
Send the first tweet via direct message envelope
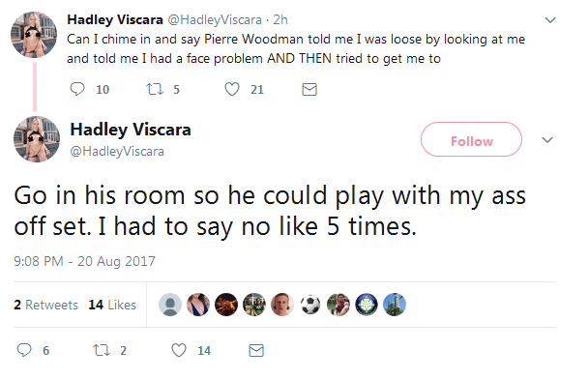309,89
